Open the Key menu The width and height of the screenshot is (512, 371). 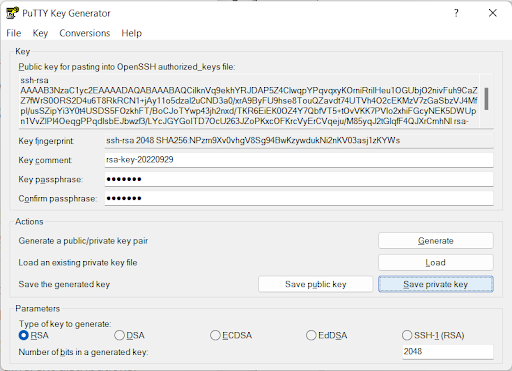40,33
